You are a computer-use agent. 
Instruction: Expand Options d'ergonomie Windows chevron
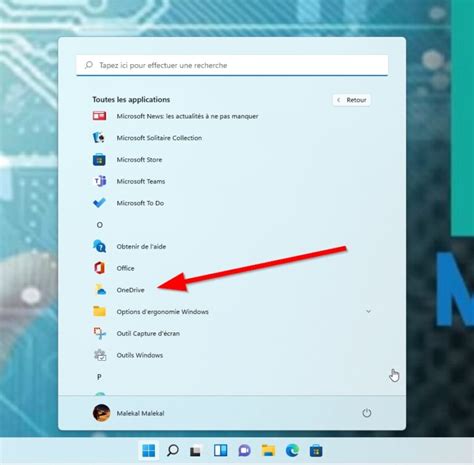tap(368, 311)
